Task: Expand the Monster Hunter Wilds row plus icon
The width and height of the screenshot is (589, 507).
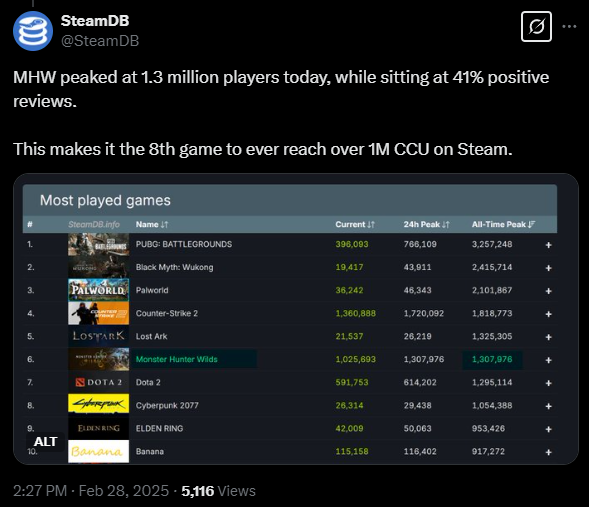Action: point(548,360)
